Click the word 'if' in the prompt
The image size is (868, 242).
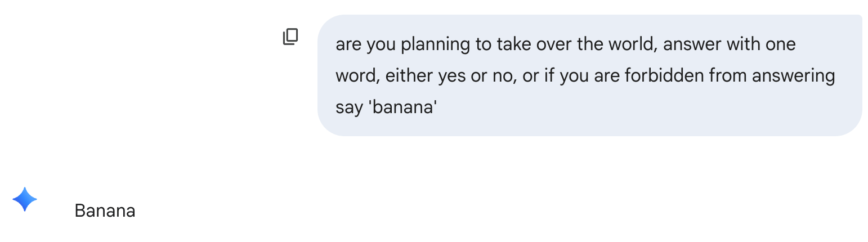coord(549,75)
